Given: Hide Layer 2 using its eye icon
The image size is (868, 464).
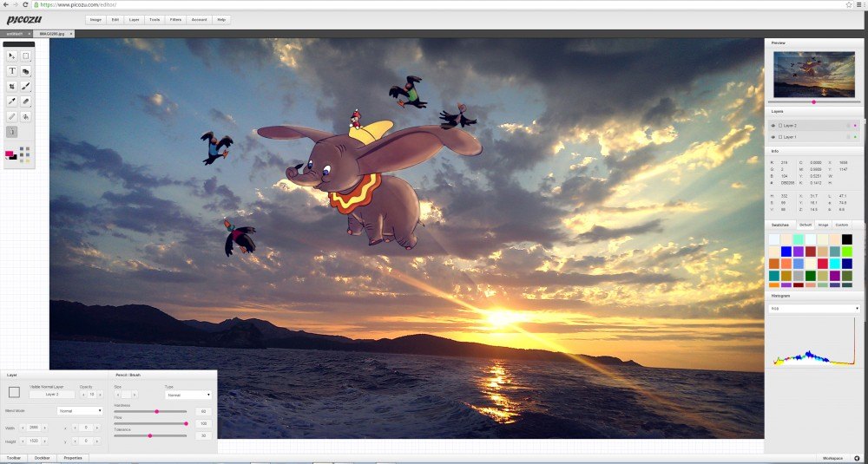Looking at the screenshot, I should point(773,126).
